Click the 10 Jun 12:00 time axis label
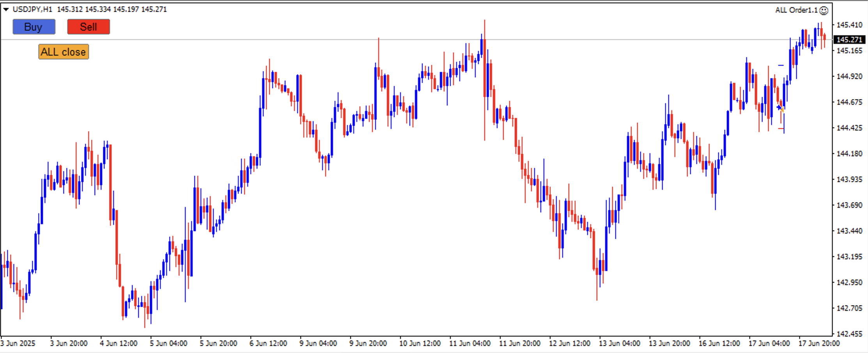868x353 pixels. [x=420, y=344]
